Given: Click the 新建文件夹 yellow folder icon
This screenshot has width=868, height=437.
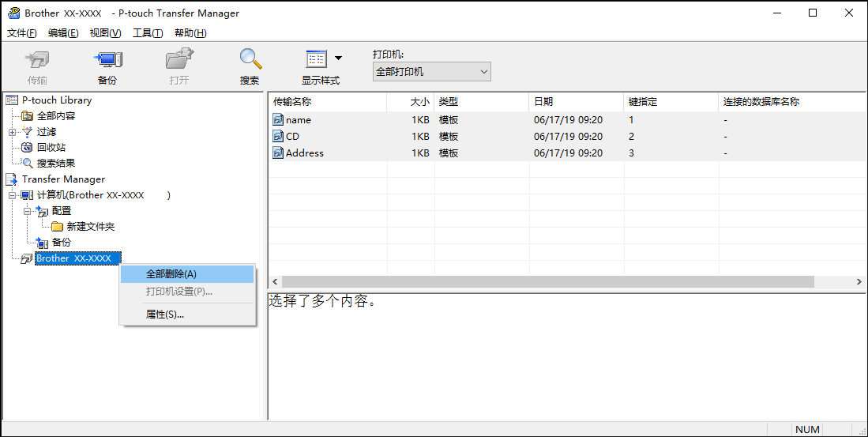Looking at the screenshot, I should pos(57,227).
